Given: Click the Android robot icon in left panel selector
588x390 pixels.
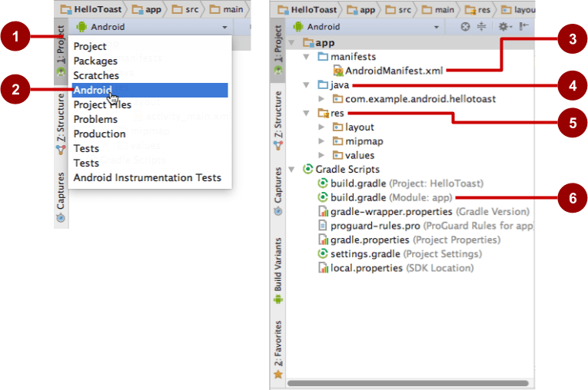Looking at the screenshot, I should pos(81,27).
